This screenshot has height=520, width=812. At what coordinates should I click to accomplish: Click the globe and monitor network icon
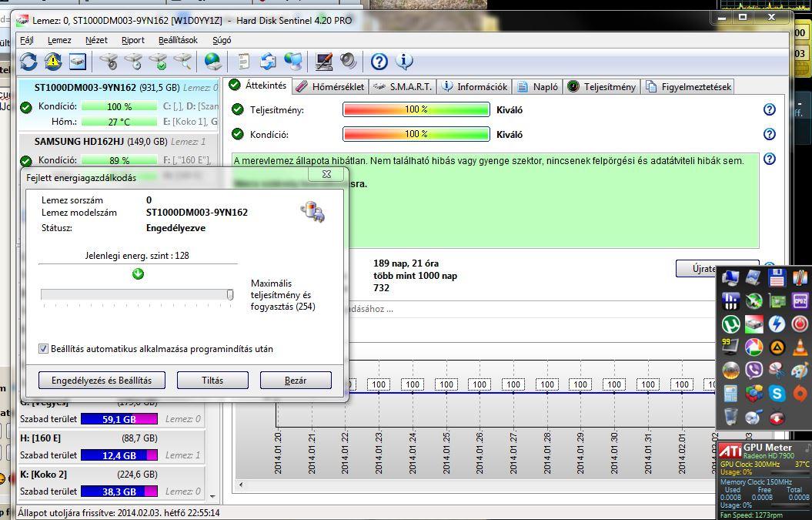pos(293,62)
